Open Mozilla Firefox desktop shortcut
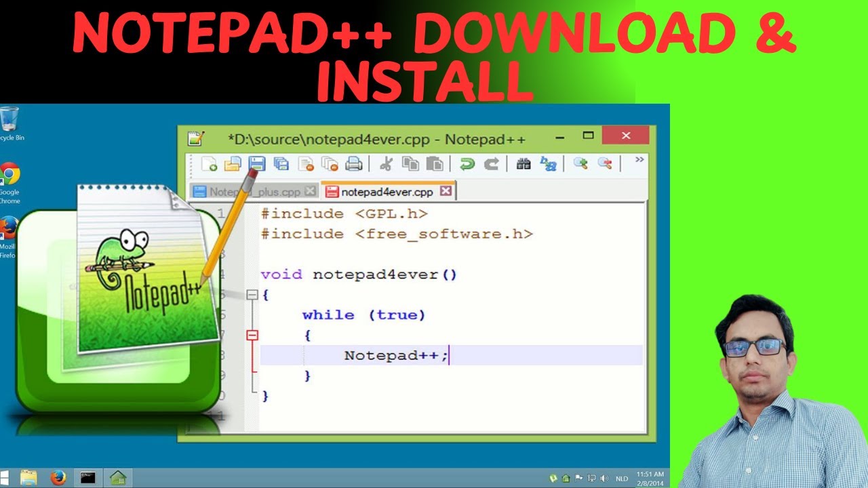This screenshot has height=488, width=868. [x=8, y=237]
